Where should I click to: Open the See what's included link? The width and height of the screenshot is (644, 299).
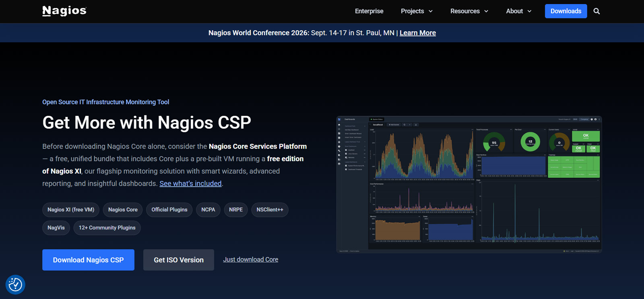pyautogui.click(x=190, y=184)
